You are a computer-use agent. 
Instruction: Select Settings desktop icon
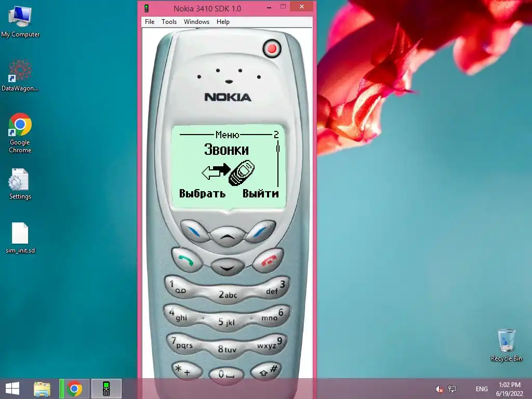coord(20,184)
